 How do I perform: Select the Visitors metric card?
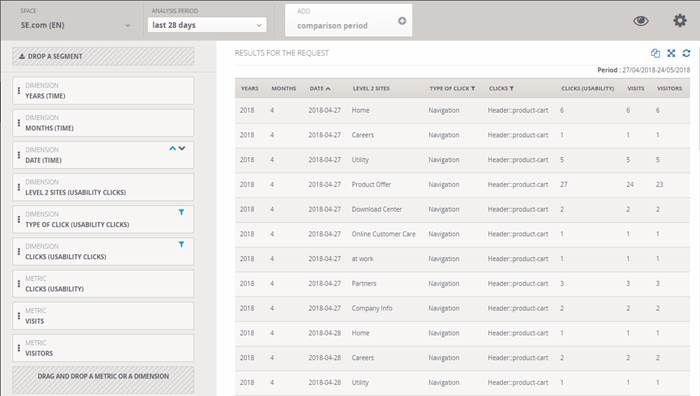pyautogui.click(x=103, y=348)
